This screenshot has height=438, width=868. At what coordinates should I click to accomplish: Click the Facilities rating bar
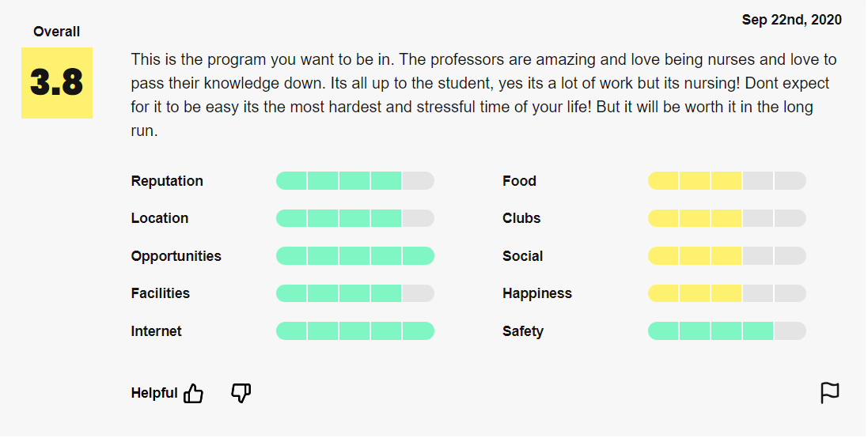pos(354,293)
